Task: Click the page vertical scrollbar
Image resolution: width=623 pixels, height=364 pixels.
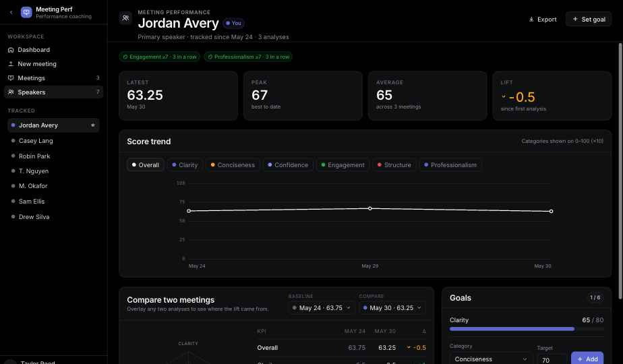Action: click(620, 171)
